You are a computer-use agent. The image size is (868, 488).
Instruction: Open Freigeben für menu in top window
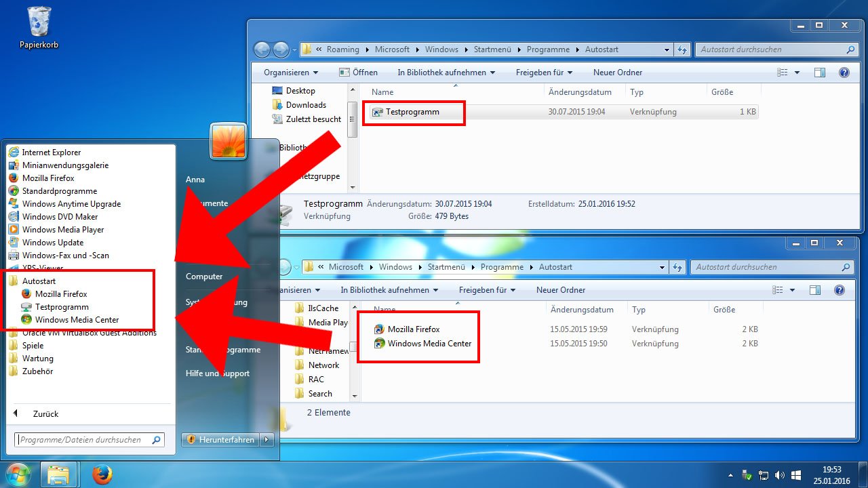tap(544, 73)
